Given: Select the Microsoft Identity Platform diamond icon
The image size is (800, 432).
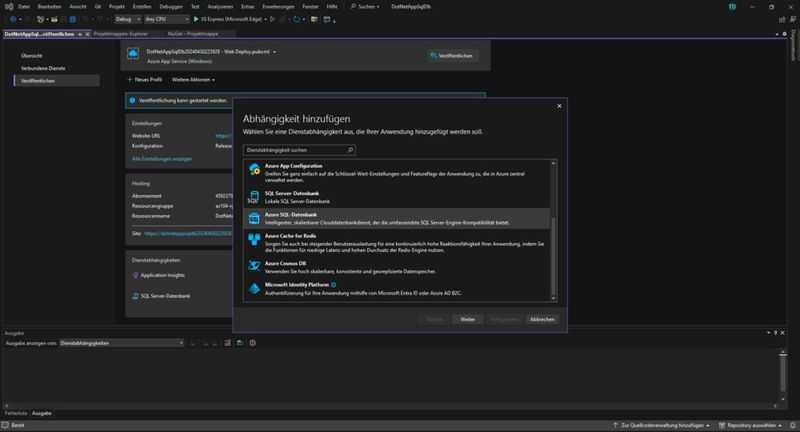Looking at the screenshot, I should point(254,289).
